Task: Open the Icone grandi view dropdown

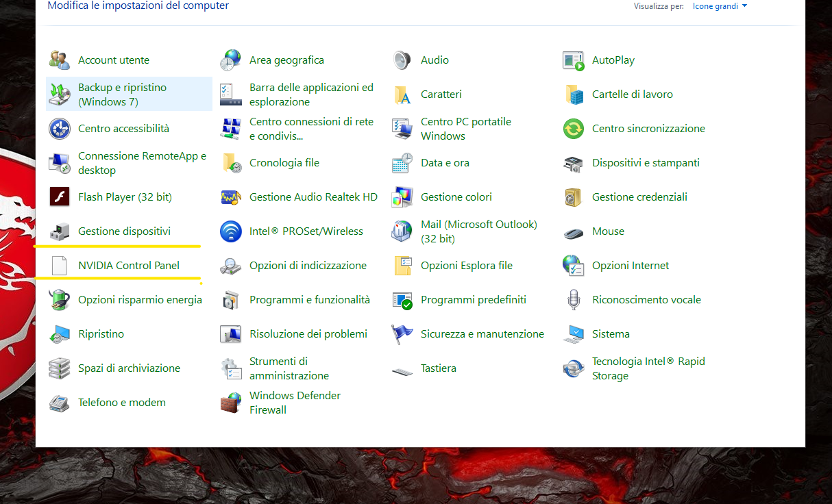Action: click(720, 6)
